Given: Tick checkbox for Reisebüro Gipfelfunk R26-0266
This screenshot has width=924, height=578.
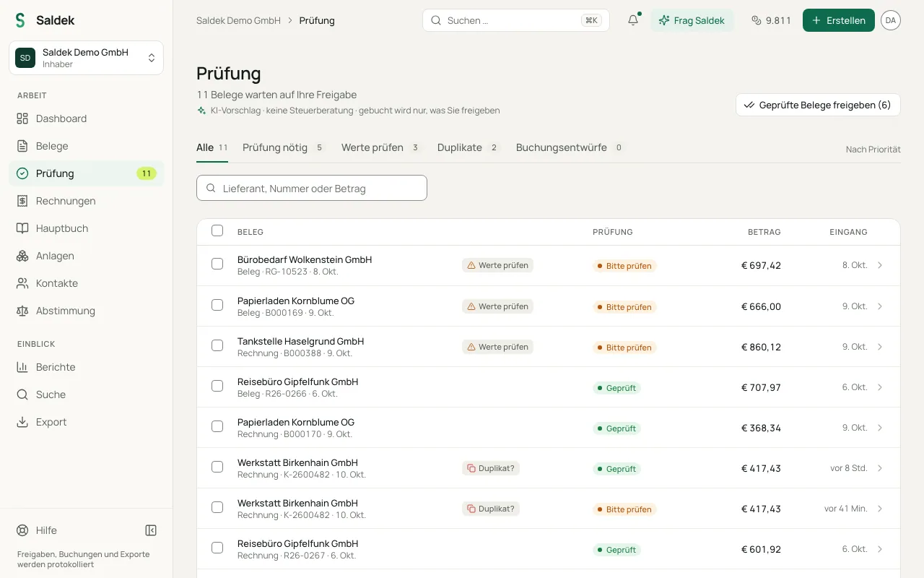Looking at the screenshot, I should [217, 386].
